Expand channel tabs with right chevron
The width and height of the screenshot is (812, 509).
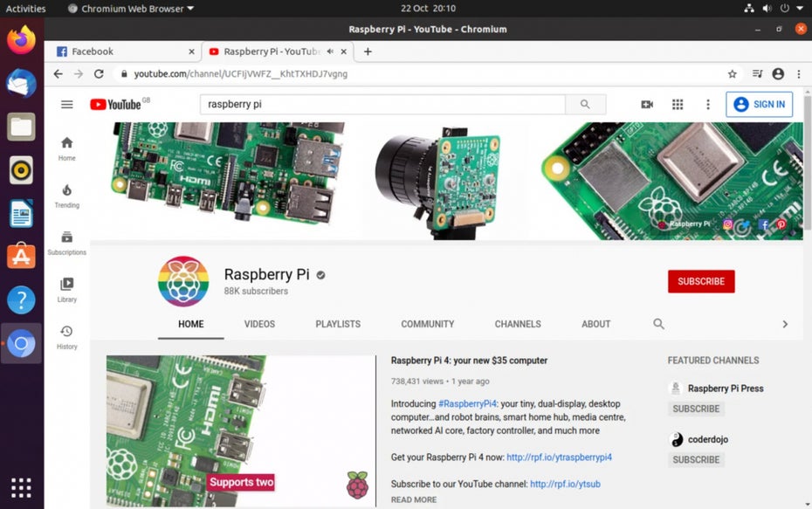click(785, 324)
